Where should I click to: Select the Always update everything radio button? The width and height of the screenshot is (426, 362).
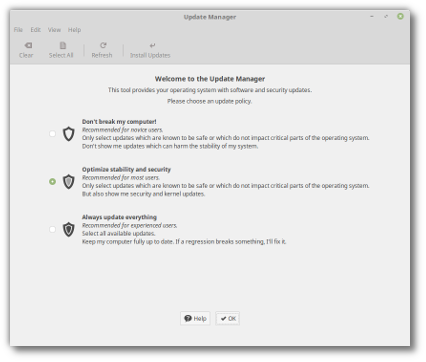point(52,229)
